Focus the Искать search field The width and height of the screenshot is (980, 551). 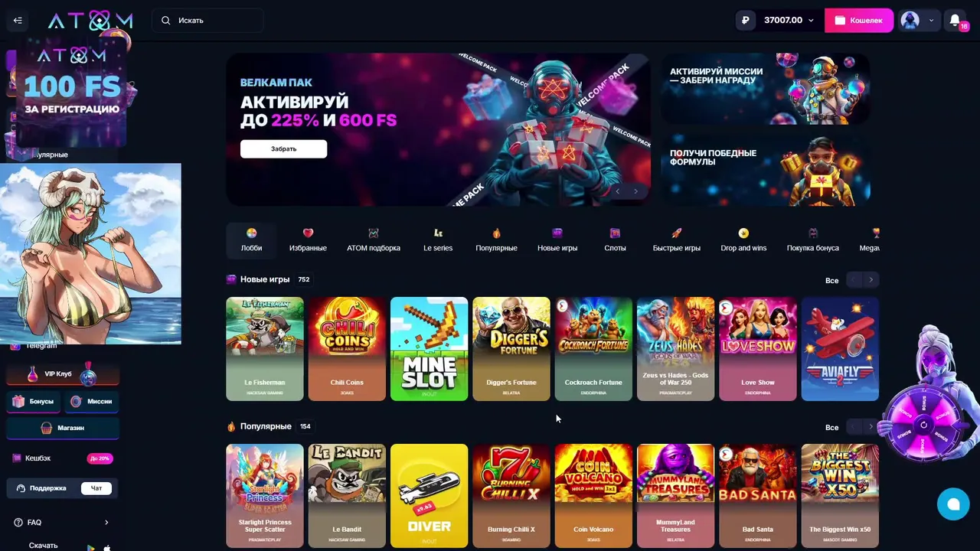(x=208, y=21)
